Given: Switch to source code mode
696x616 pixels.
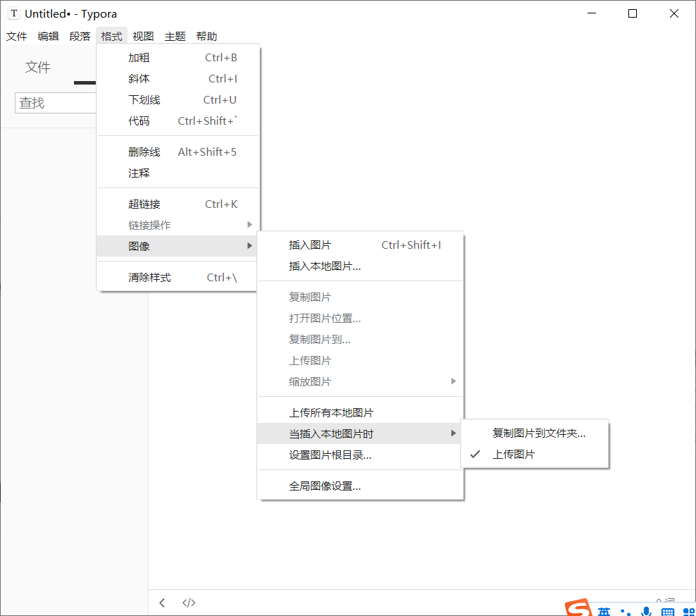Looking at the screenshot, I should 189,603.
